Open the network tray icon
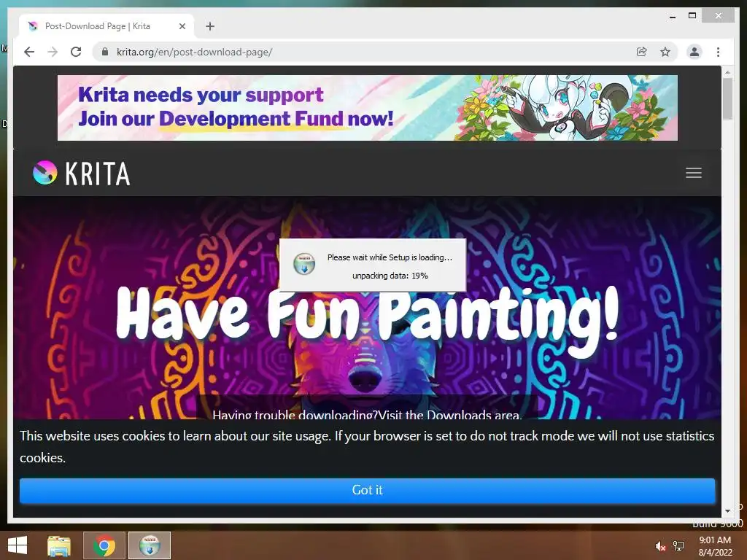 tap(678, 546)
